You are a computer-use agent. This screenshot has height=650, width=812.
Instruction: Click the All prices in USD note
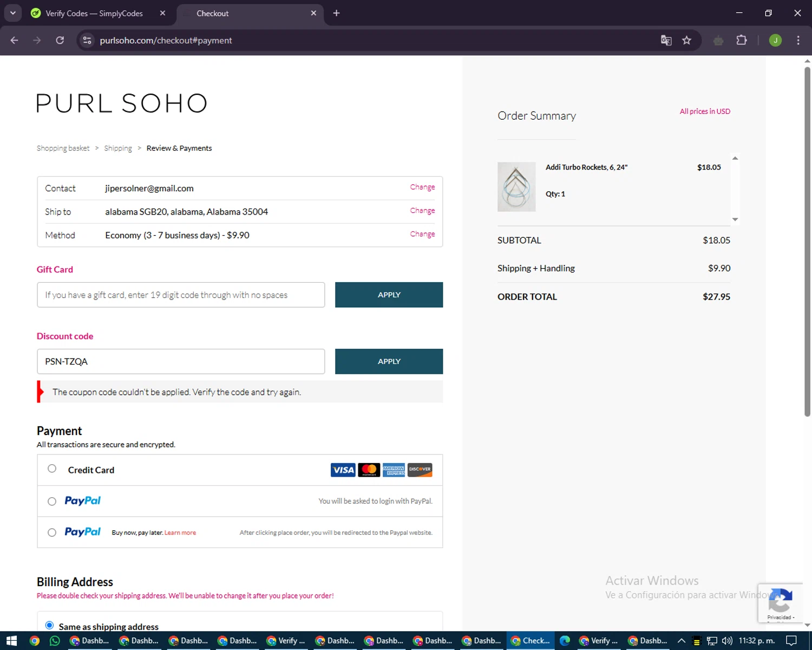pos(705,111)
